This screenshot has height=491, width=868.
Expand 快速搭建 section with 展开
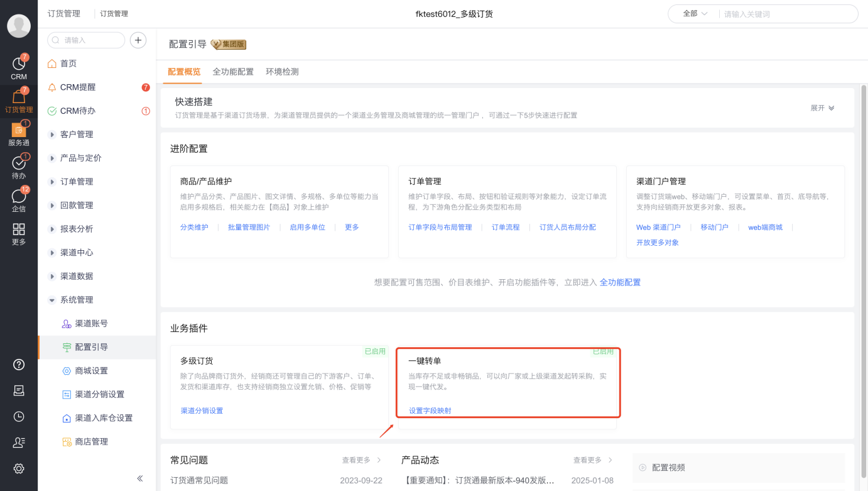click(822, 108)
